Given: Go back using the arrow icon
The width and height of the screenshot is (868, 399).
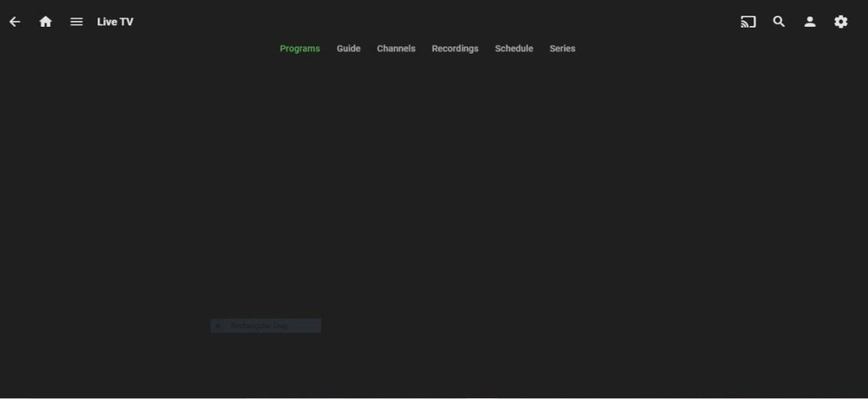Looking at the screenshot, I should pos(15,22).
